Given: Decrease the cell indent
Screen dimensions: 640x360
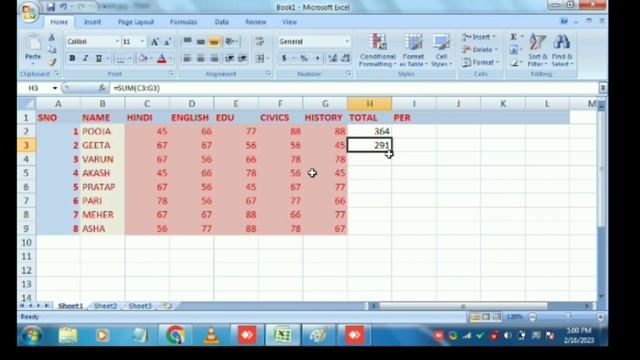Looking at the screenshot, I should tap(229, 58).
